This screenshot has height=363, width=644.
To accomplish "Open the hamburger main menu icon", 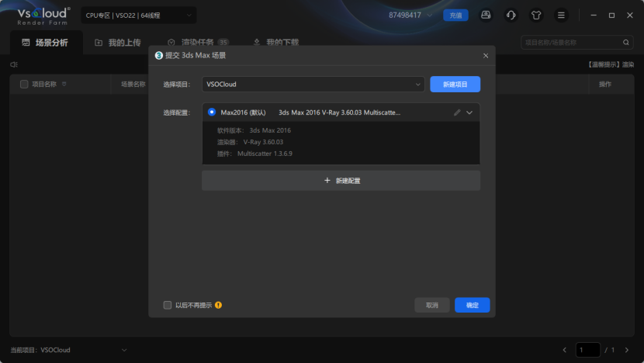I will pos(561,15).
